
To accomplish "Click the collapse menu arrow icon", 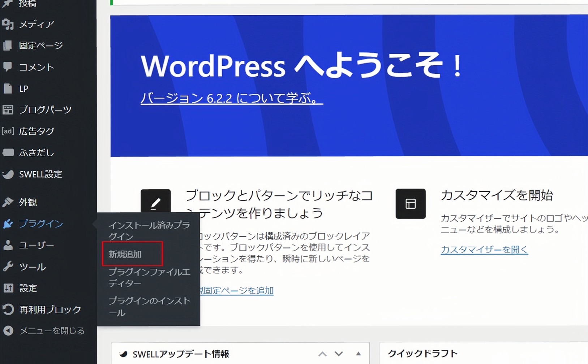I will (x=8, y=330).
